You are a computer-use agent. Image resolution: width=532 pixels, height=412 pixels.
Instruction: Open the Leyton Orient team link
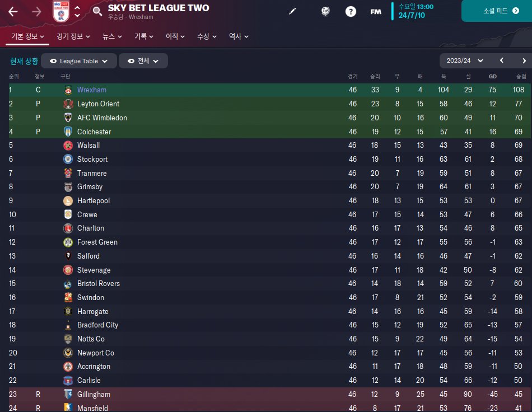click(98, 104)
